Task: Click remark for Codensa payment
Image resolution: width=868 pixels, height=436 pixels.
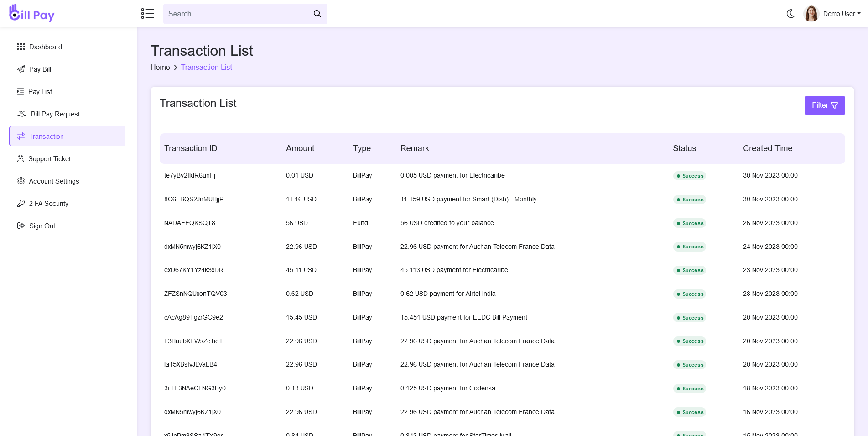Action: (x=448, y=388)
